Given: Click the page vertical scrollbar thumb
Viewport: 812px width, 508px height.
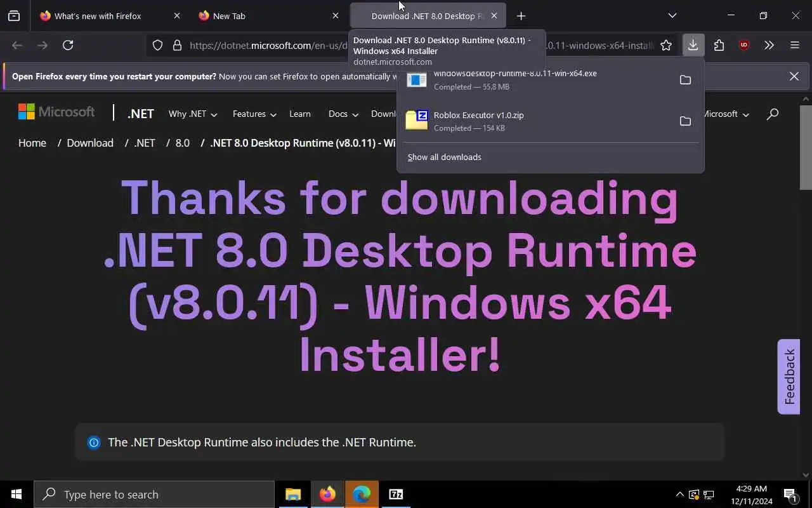Looking at the screenshot, I should (x=806, y=147).
